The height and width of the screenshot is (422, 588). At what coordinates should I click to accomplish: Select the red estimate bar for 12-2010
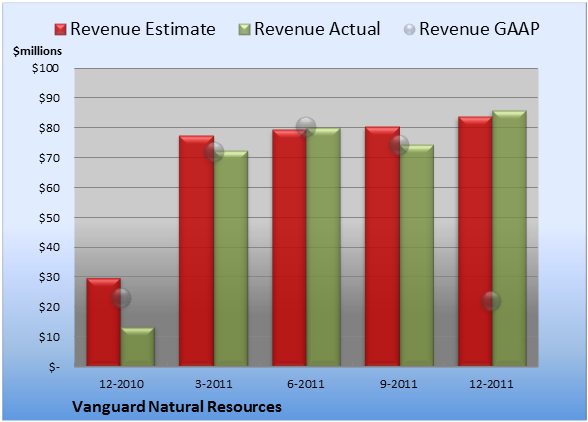tap(104, 322)
